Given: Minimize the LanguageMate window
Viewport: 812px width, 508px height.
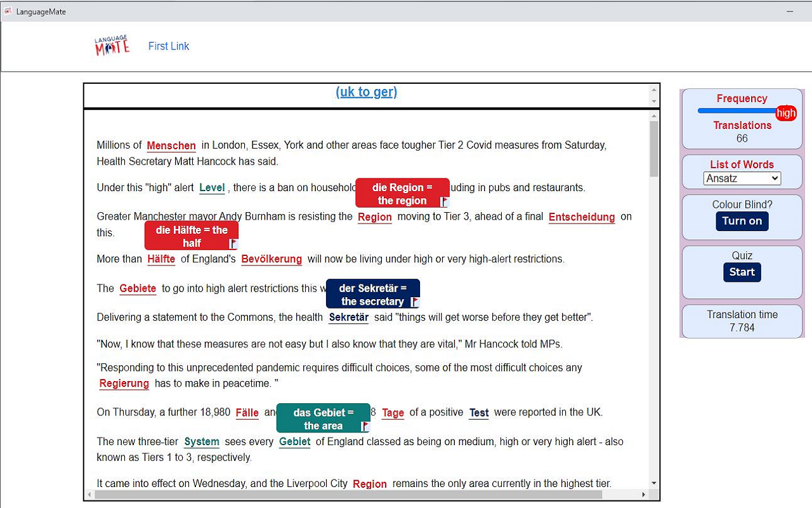Looking at the screenshot, I should [x=790, y=11].
